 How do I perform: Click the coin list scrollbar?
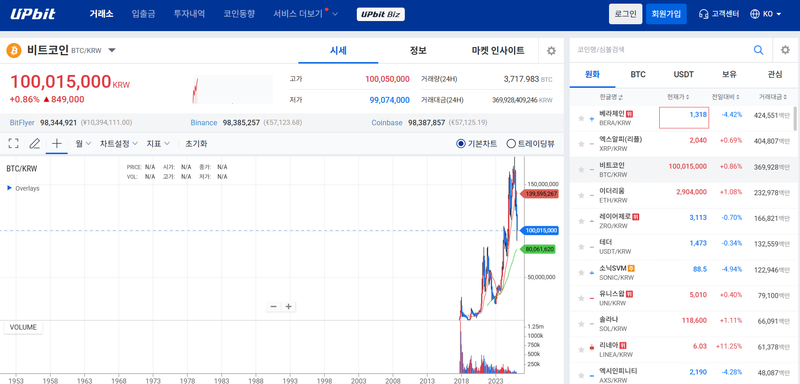pyautogui.click(x=795, y=119)
